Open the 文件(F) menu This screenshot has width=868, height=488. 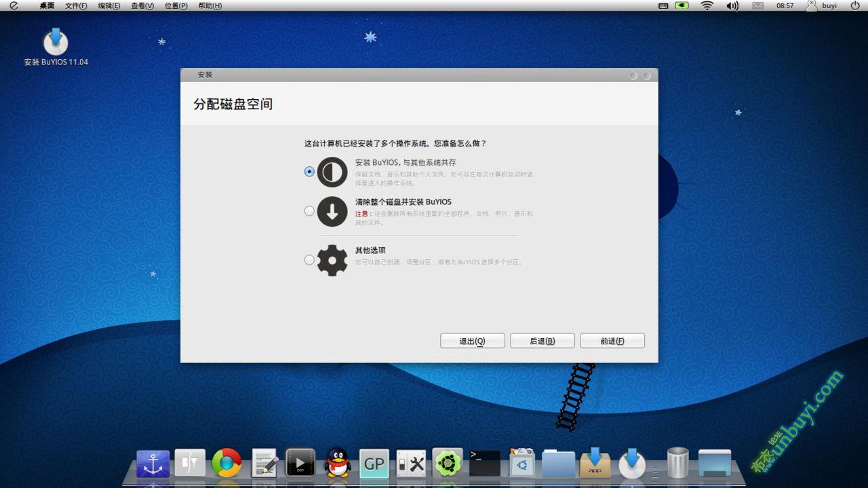pos(76,5)
